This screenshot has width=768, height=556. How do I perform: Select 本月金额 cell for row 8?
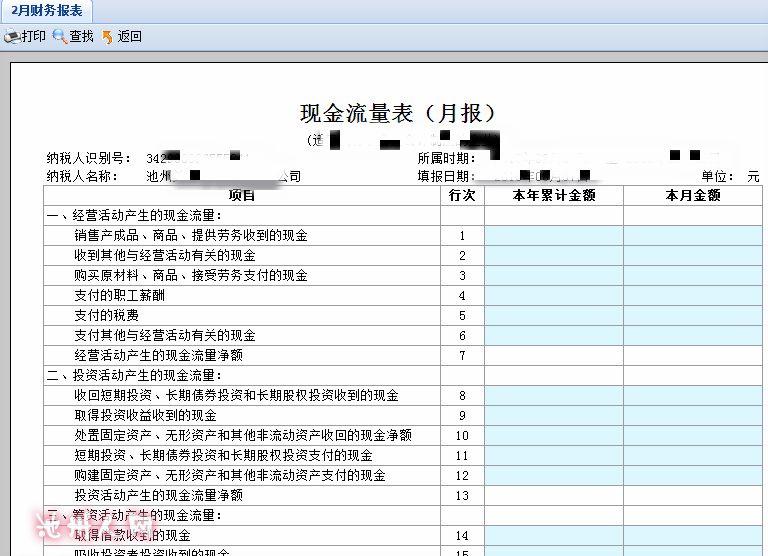click(693, 396)
